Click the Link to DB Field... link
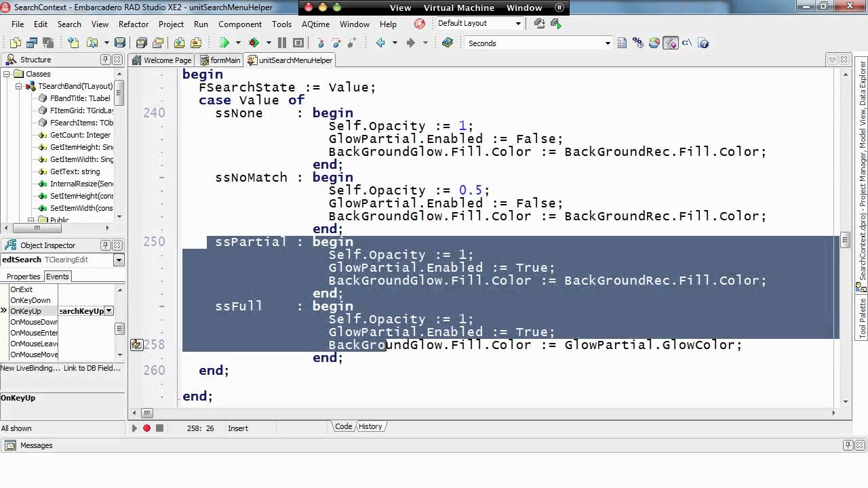The image size is (868, 488). [92, 368]
